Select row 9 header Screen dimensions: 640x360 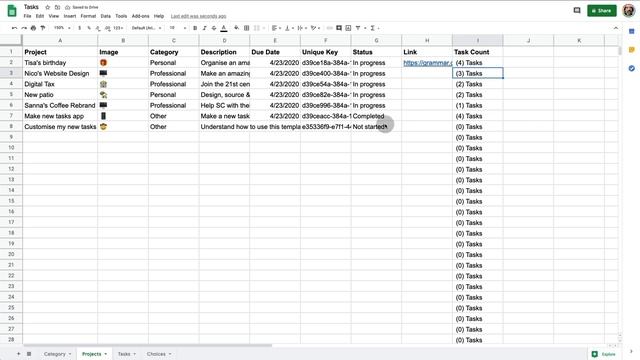click(11, 137)
